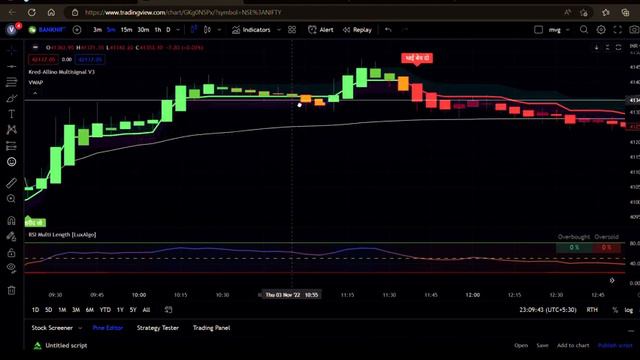This screenshot has width=640, height=360.
Task: Open quick search magnifier icon
Action: (584, 30)
